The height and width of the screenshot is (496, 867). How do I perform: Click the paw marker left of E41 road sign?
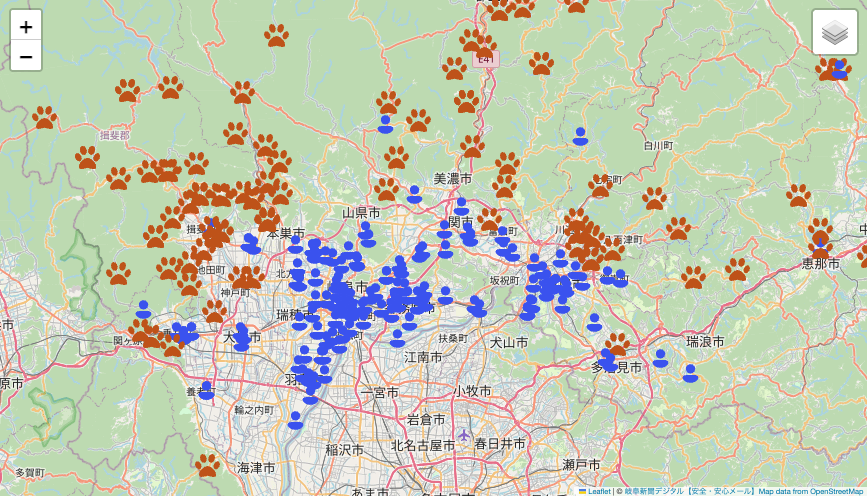click(x=454, y=68)
